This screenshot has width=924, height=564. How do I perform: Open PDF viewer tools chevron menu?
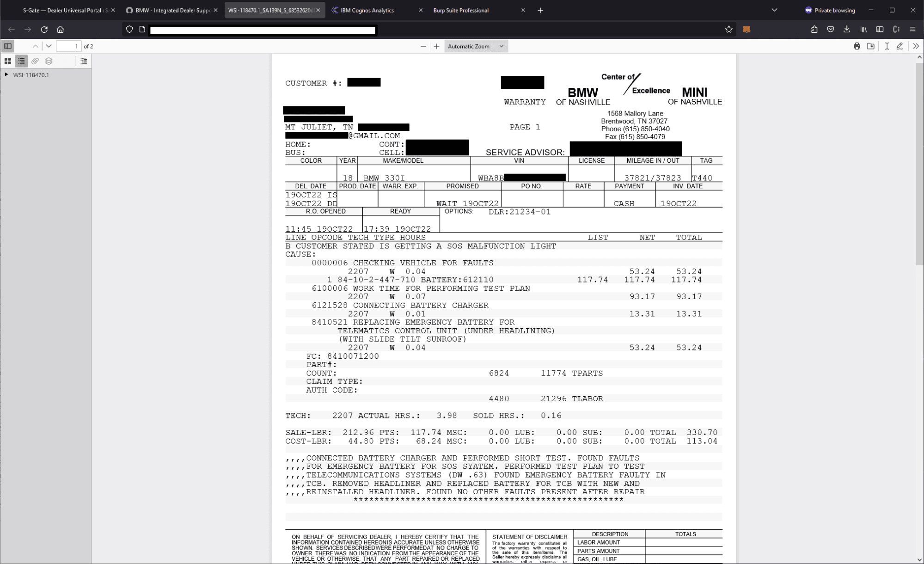click(x=916, y=46)
